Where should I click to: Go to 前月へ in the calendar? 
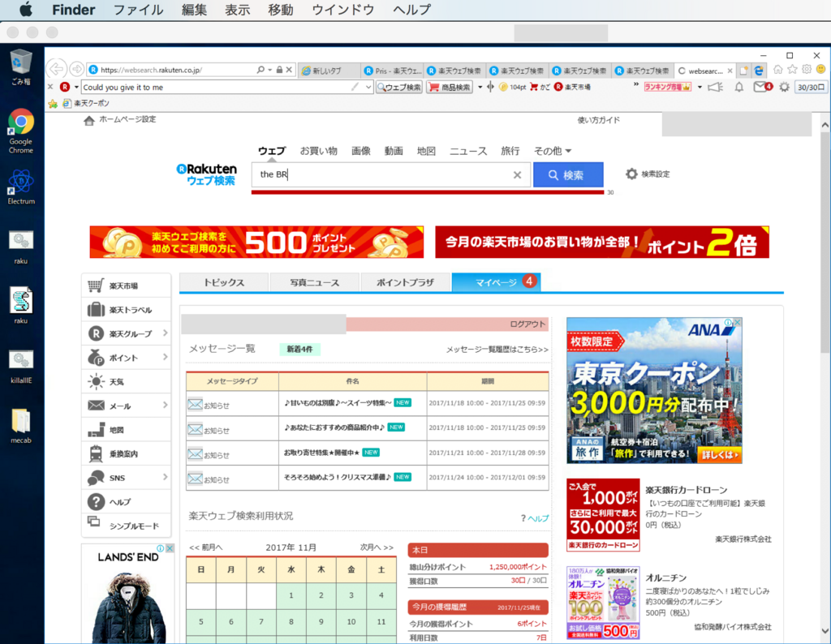pyautogui.click(x=206, y=547)
